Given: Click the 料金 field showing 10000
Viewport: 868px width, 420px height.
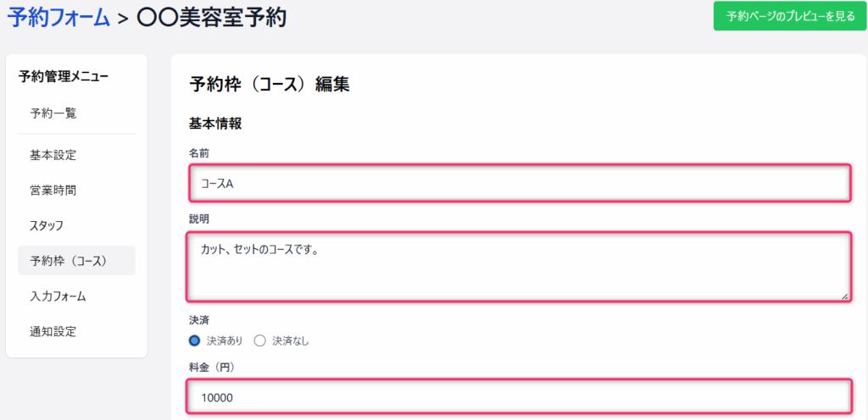Looking at the screenshot, I should (518, 396).
